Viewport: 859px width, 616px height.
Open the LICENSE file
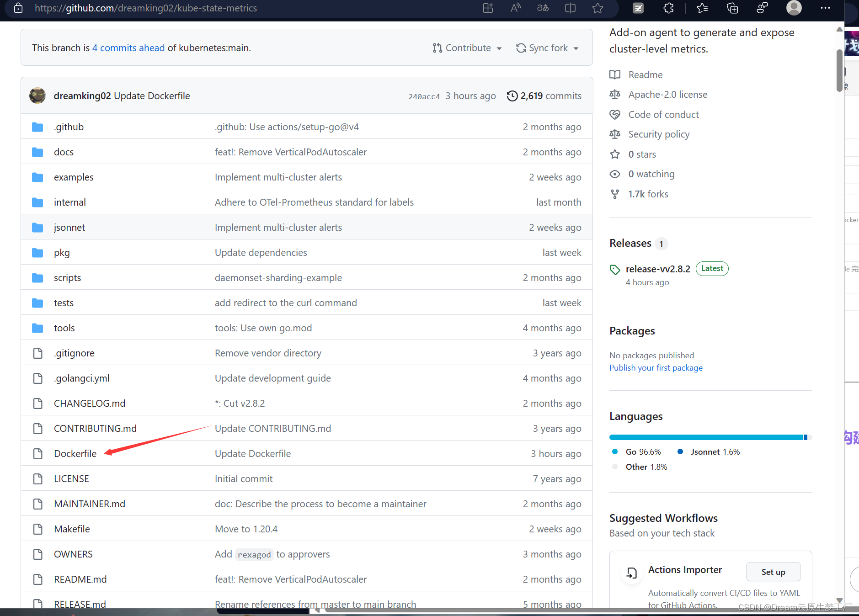click(x=71, y=479)
